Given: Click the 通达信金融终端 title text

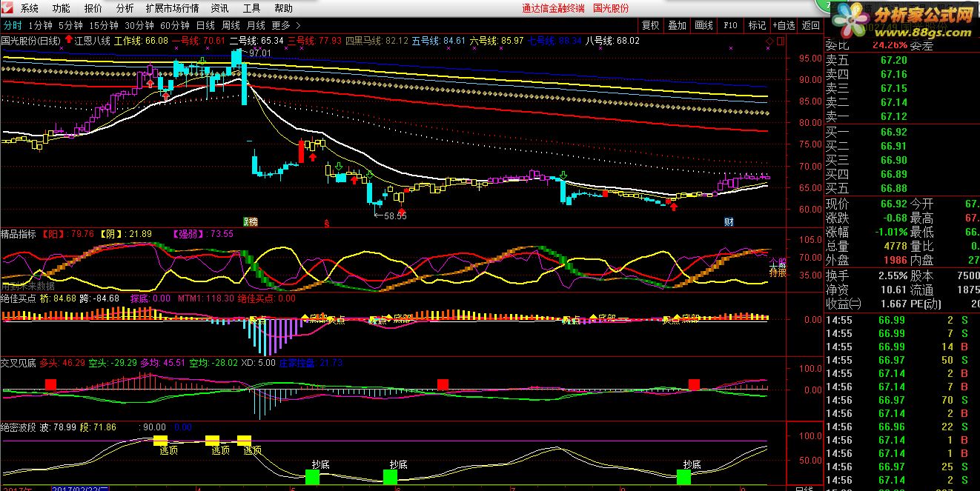Looking at the screenshot, I should pos(553,8).
